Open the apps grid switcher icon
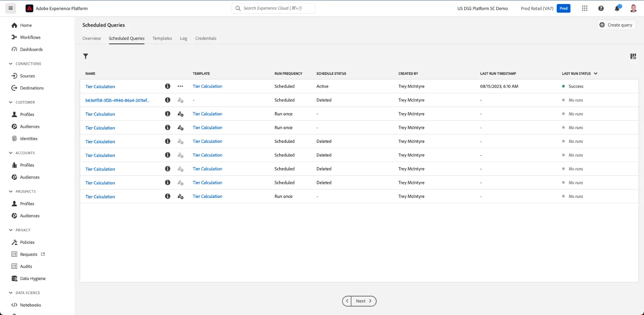The height and width of the screenshot is (315, 644). [585, 8]
